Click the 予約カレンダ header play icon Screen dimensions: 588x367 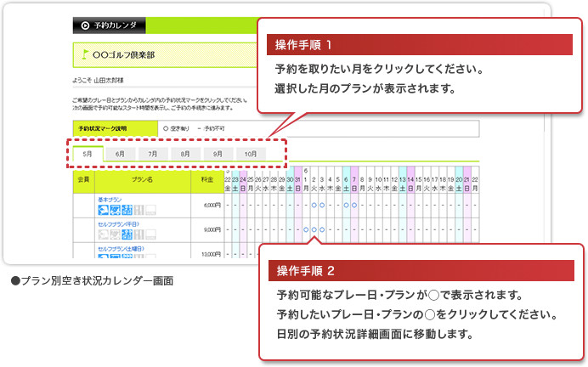[x=86, y=25]
